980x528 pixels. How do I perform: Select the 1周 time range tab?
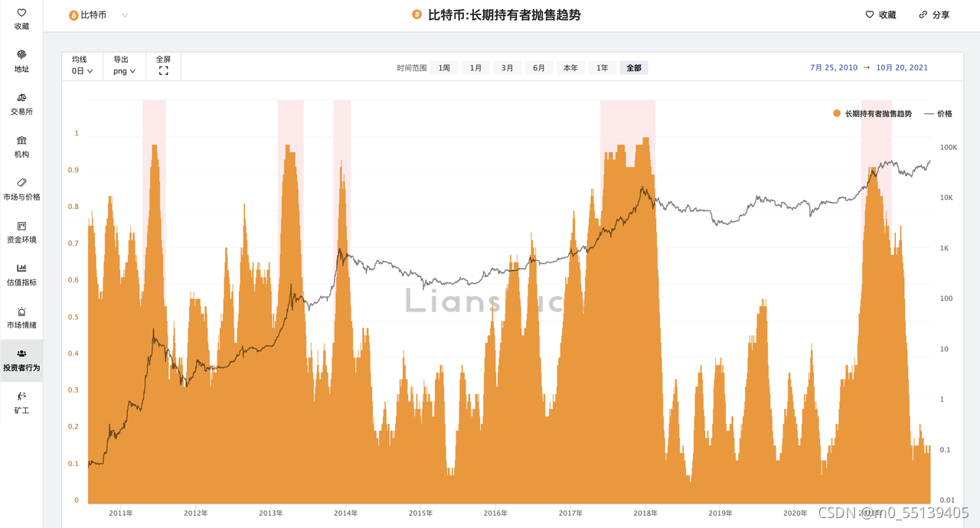point(443,67)
